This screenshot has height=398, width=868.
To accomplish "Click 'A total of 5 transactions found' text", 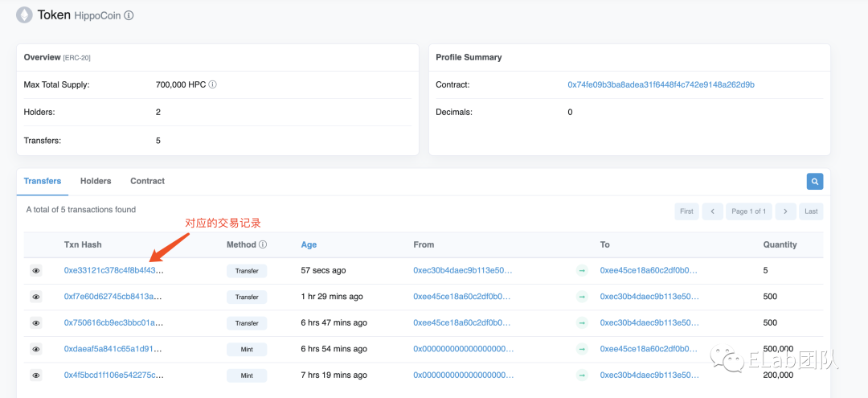I will (81, 210).
